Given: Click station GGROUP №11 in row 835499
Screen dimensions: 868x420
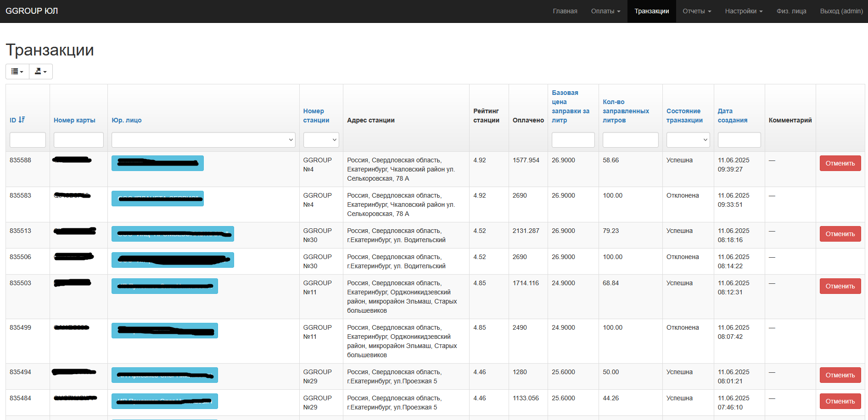Looking at the screenshot, I should pos(318,332).
